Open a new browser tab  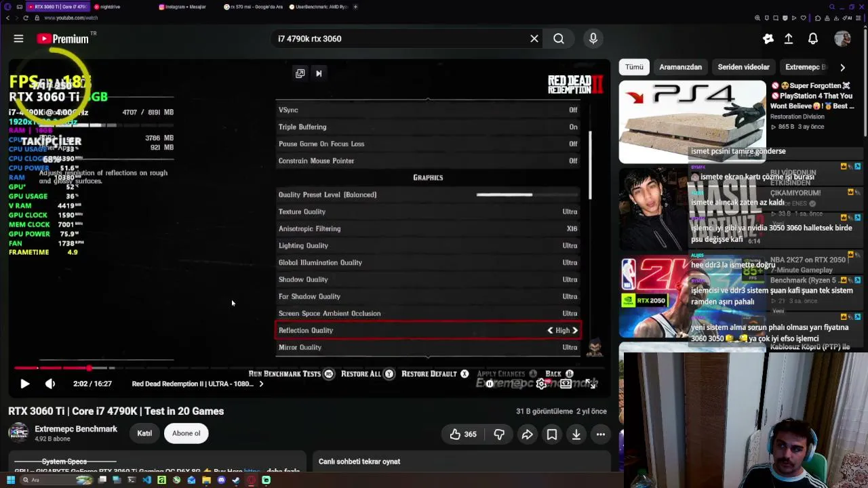[x=356, y=7]
